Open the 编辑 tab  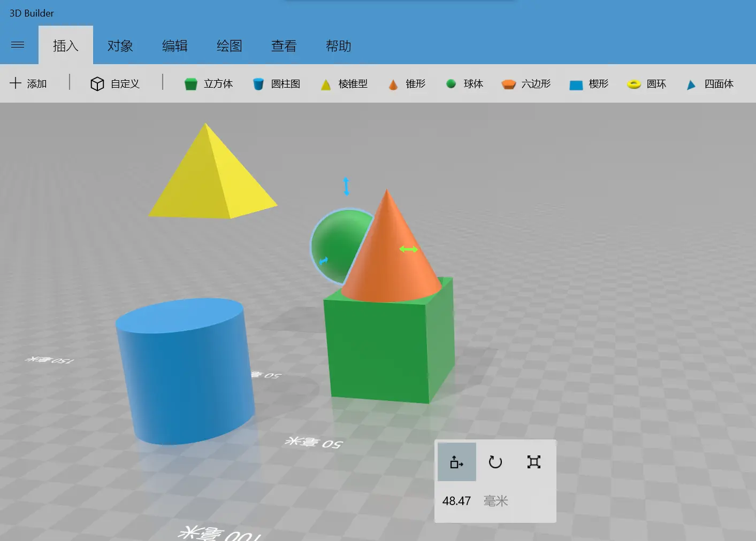[x=175, y=45]
